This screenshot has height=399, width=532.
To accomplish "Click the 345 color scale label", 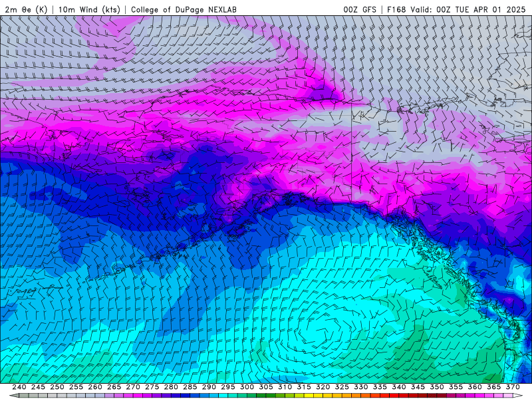I will tap(418, 387).
